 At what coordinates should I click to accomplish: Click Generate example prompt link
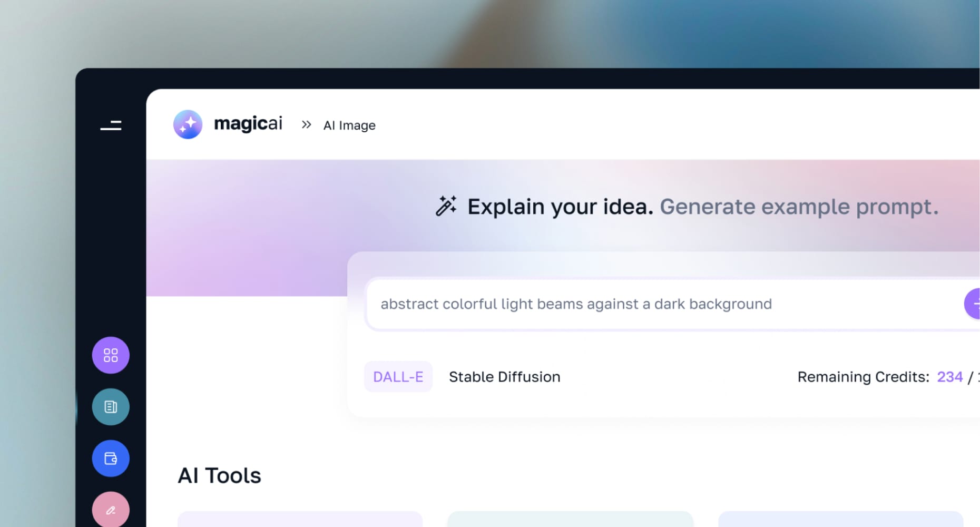pos(799,207)
